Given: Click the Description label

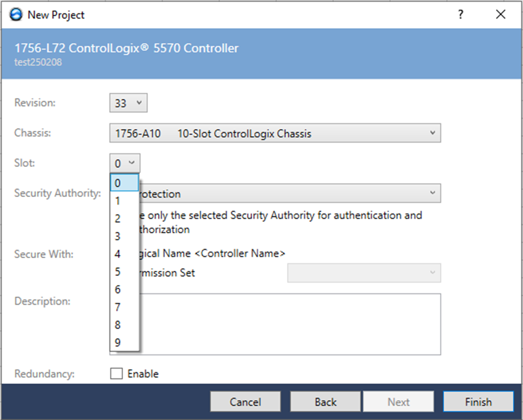Looking at the screenshot, I should pyautogui.click(x=42, y=301).
